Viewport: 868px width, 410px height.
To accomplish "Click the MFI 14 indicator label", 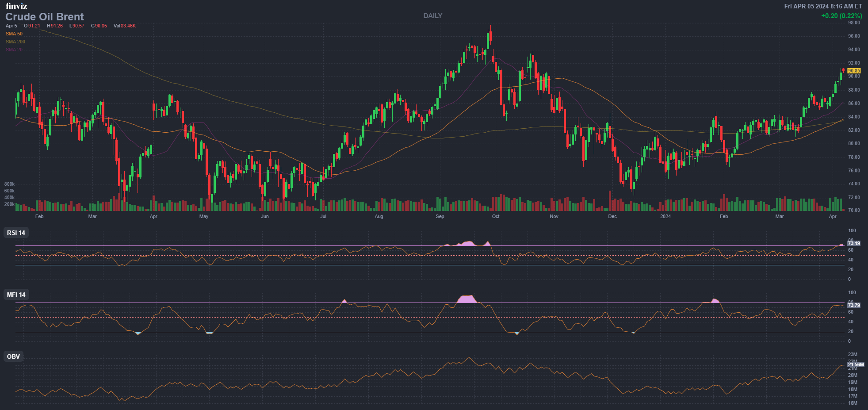I will [16, 295].
